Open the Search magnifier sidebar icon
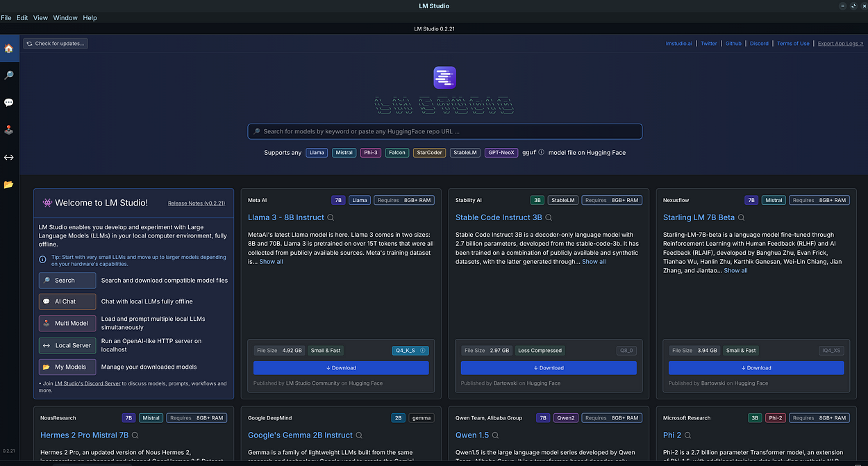The width and height of the screenshot is (868, 466). 8,75
